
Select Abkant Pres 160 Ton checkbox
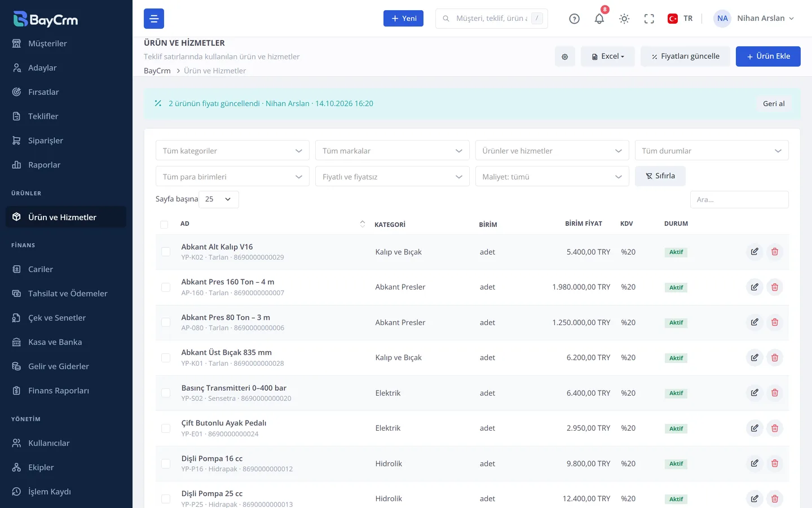coord(166,287)
